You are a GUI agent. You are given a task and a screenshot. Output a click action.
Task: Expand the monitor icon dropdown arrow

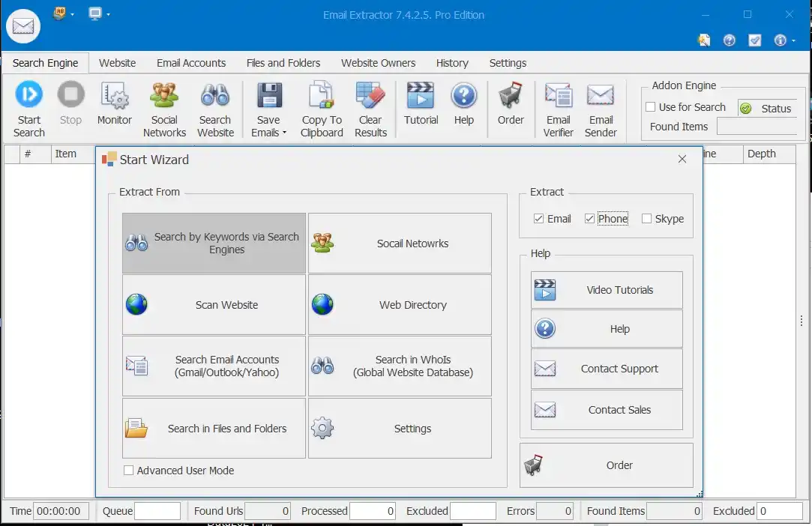[x=108, y=14]
